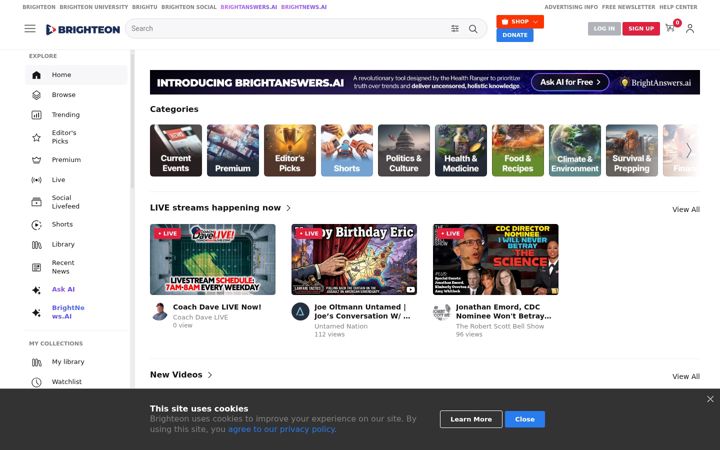The height and width of the screenshot is (450, 720).
Task: Dismiss cookie banner with X icon
Action: pos(710,399)
